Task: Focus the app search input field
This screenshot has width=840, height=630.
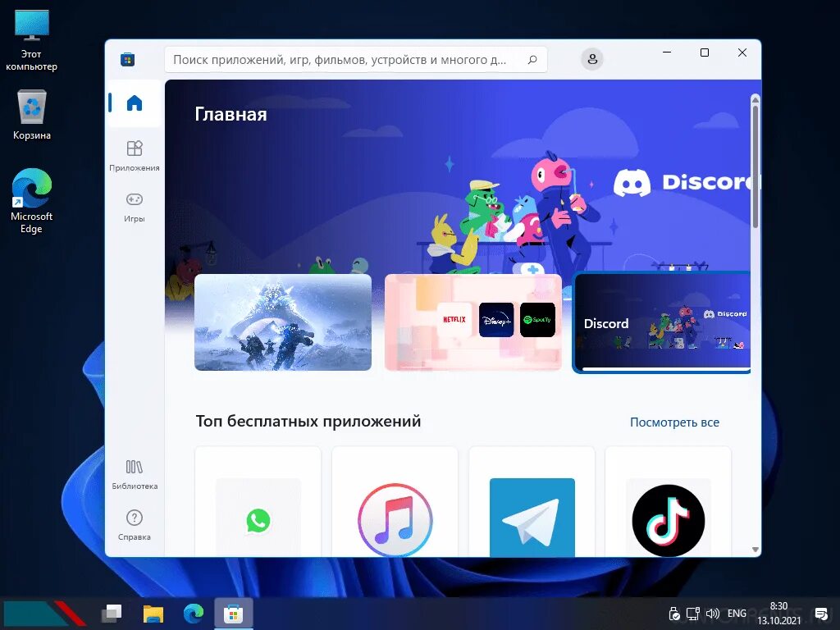Action: [356, 59]
